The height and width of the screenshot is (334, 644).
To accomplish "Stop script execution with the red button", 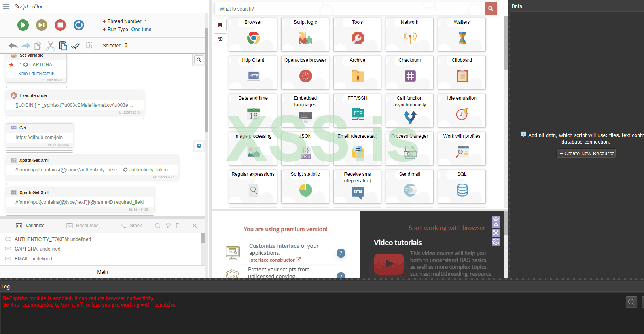I will point(60,25).
